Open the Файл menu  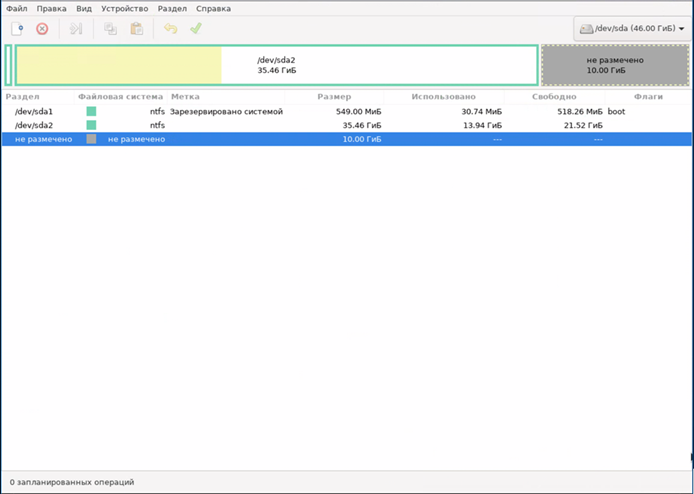(x=17, y=8)
